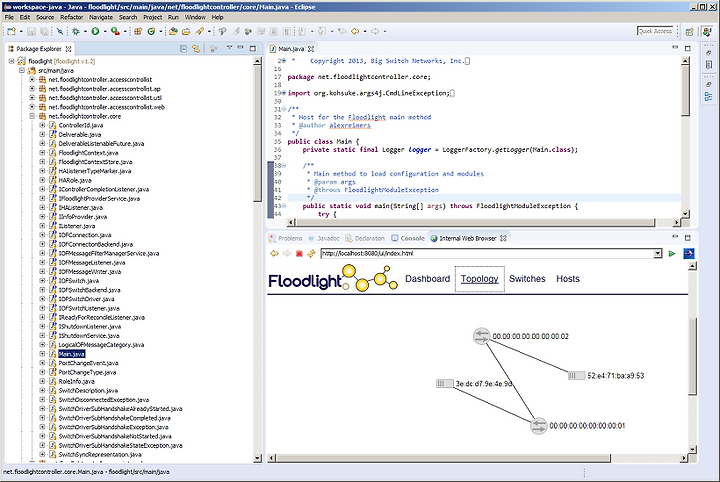Viewport: 720px width, 482px height.
Task: Expand the Main.java tree node
Action: pos(42,354)
